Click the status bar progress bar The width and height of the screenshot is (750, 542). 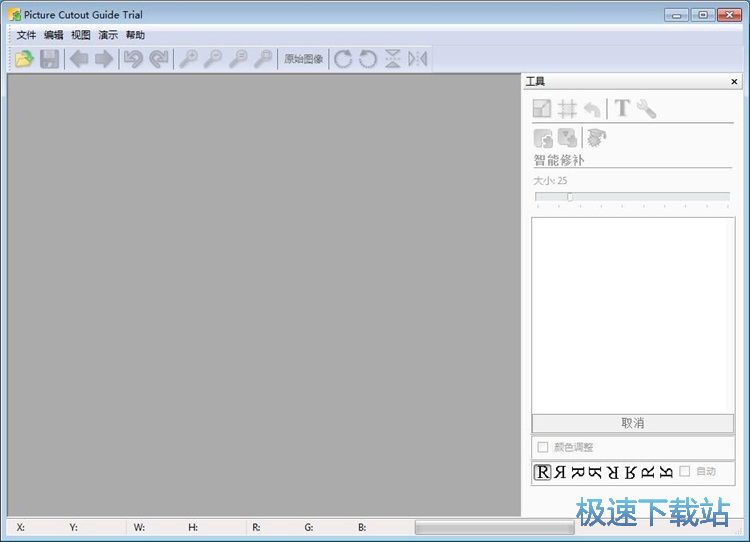[x=495, y=528]
